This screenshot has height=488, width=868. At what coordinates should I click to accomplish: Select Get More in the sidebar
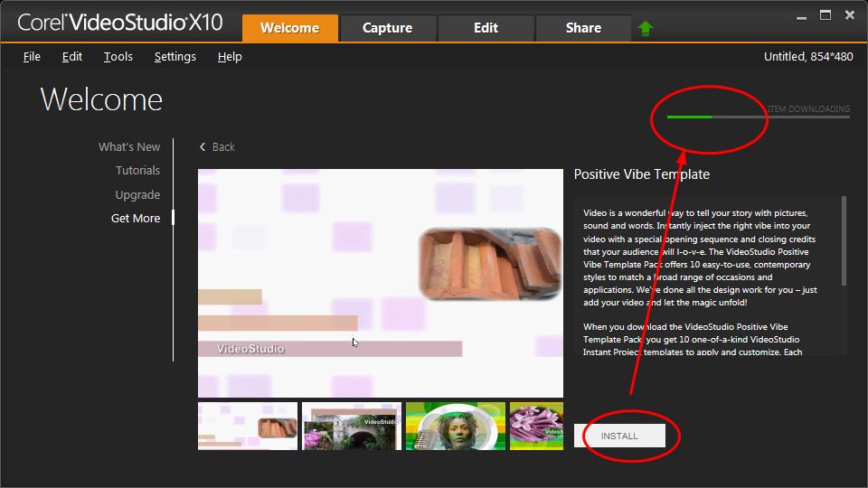click(x=136, y=218)
